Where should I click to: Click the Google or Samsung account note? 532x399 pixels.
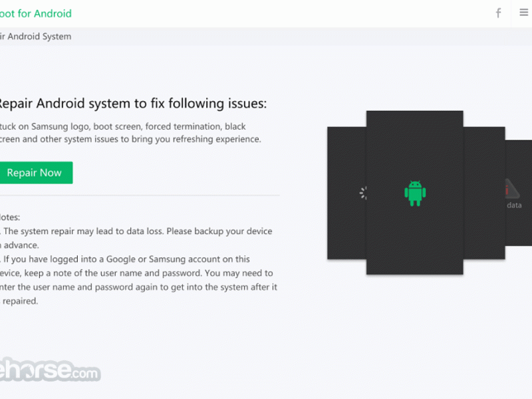pos(138,280)
